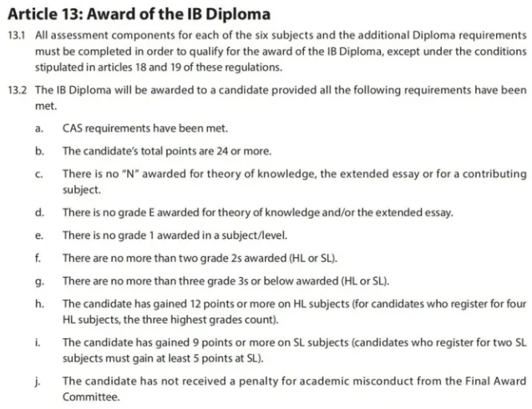The width and height of the screenshot is (532, 409).
Task: Click item g about three grade 3s
Action: click(x=225, y=281)
